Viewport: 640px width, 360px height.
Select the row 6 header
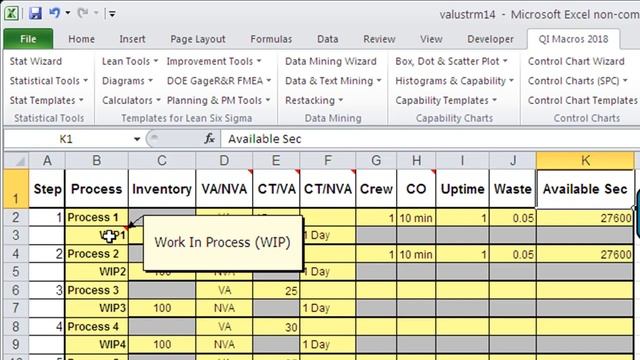pos(16,290)
